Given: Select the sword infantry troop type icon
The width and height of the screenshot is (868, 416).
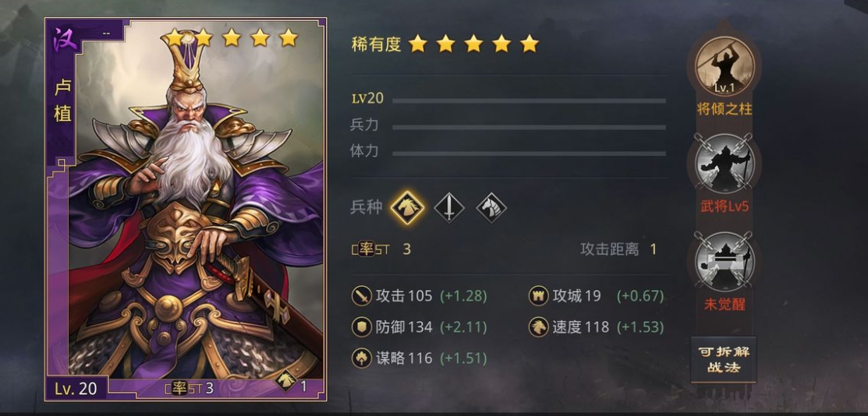Looking at the screenshot, I should pyautogui.click(x=449, y=208).
